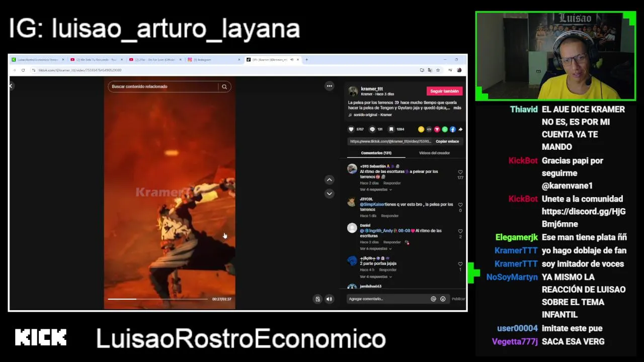
Task: Open kramer_ttt profile name
Action: coord(372,89)
